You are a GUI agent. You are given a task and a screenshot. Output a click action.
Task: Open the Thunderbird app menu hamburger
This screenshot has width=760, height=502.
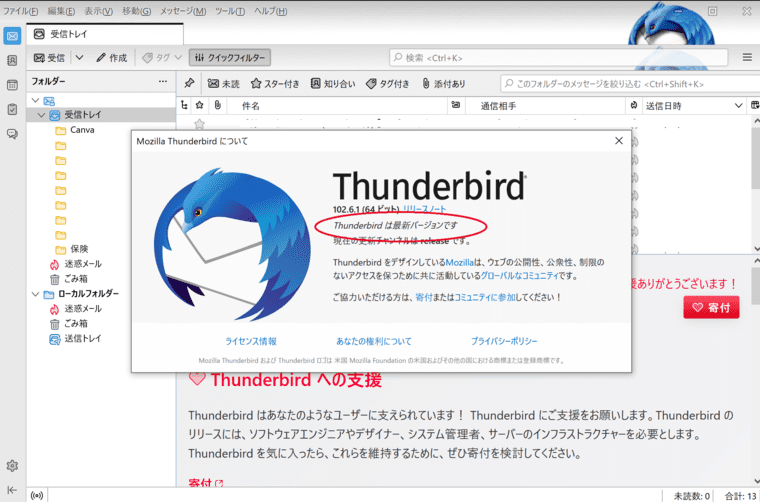747,57
